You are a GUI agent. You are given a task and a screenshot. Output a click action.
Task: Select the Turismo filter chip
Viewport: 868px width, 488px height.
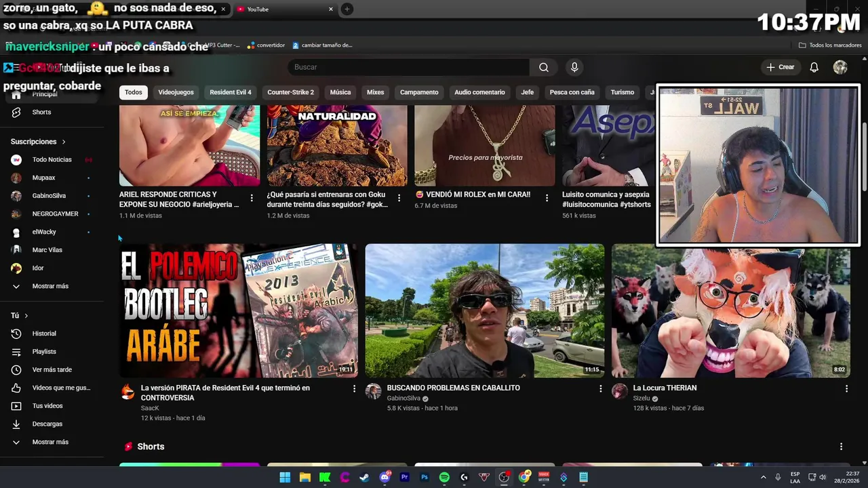click(x=622, y=92)
